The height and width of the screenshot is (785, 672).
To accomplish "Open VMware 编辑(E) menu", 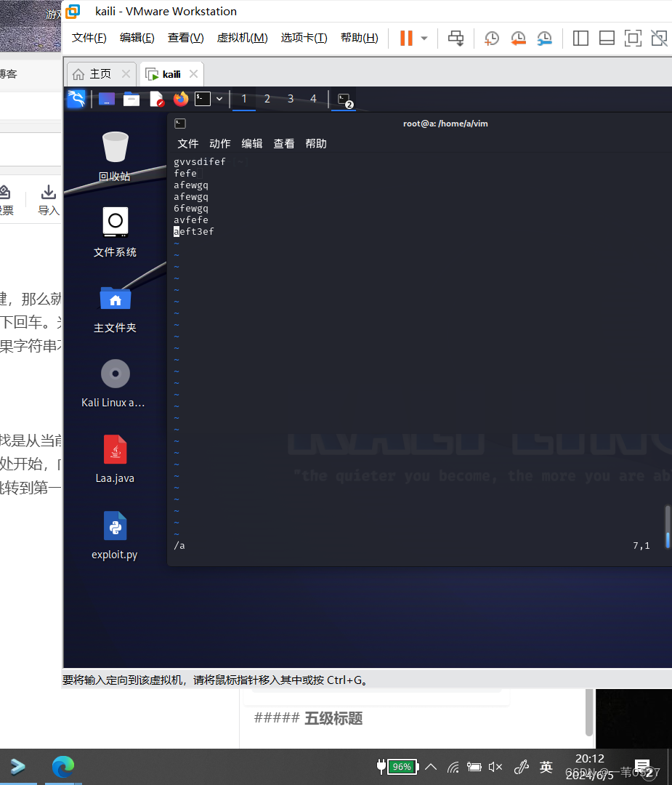I will (137, 38).
